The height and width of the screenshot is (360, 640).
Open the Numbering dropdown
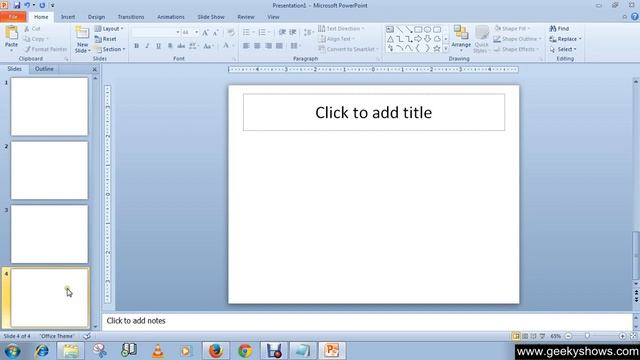click(x=264, y=32)
